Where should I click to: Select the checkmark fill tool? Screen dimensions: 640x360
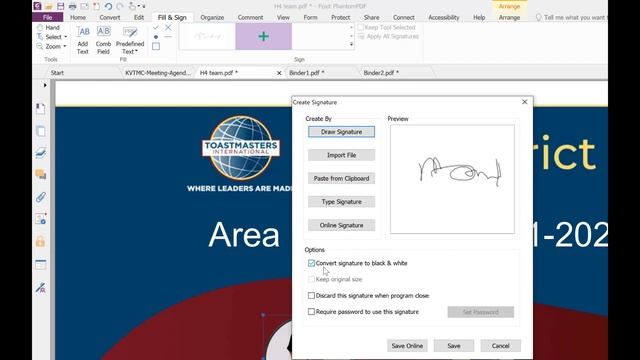156,27
